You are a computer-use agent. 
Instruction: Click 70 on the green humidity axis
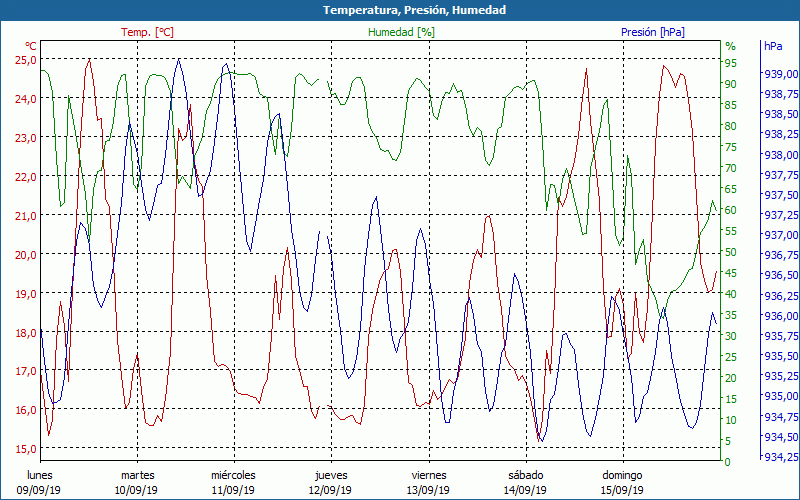[731, 168]
